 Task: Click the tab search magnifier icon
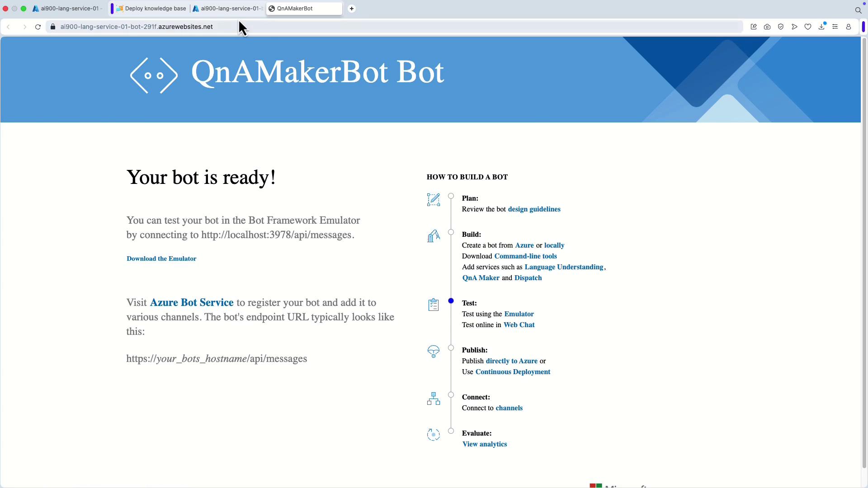click(858, 10)
